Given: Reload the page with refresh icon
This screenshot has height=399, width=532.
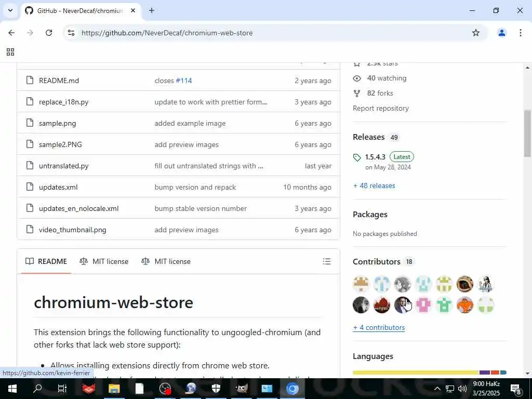Looking at the screenshot, I should click(x=49, y=33).
